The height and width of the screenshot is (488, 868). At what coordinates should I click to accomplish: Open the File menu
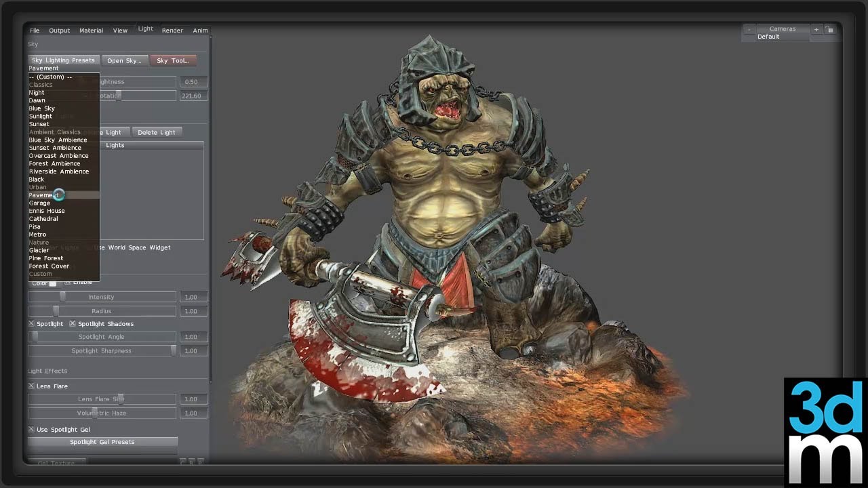tap(35, 30)
